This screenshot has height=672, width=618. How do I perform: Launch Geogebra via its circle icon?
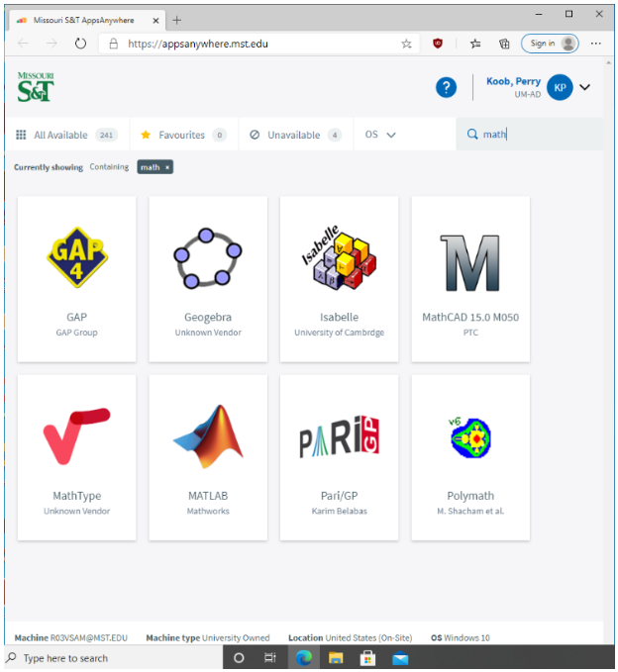[x=208, y=257]
